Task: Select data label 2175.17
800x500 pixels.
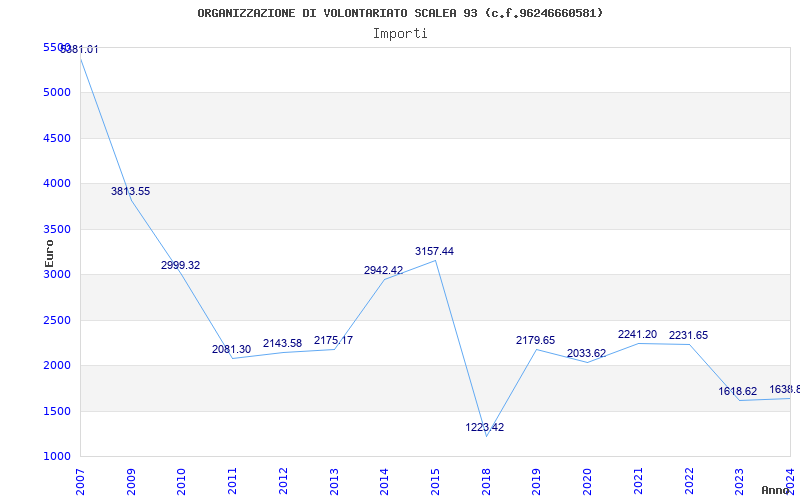Action: 333,340
